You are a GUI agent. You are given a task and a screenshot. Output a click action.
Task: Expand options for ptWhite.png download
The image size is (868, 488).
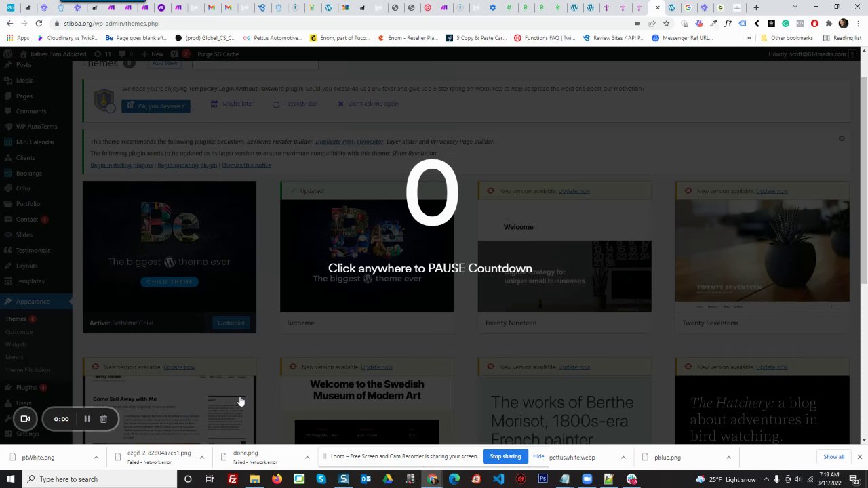96,457
